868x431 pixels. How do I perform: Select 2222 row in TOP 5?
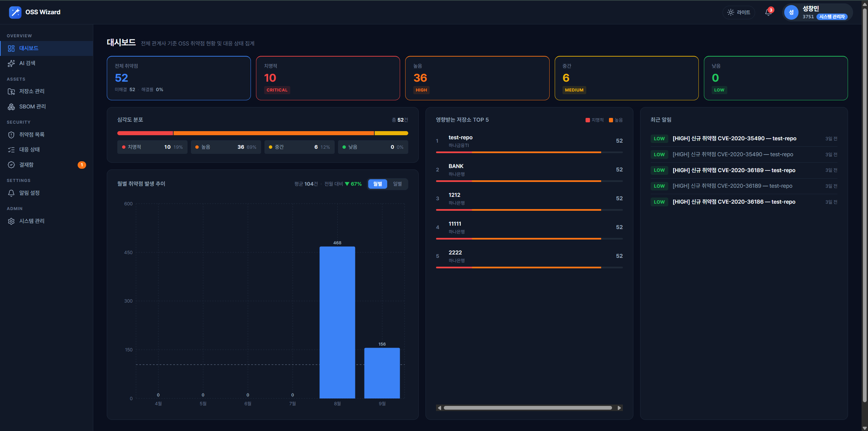(x=529, y=258)
